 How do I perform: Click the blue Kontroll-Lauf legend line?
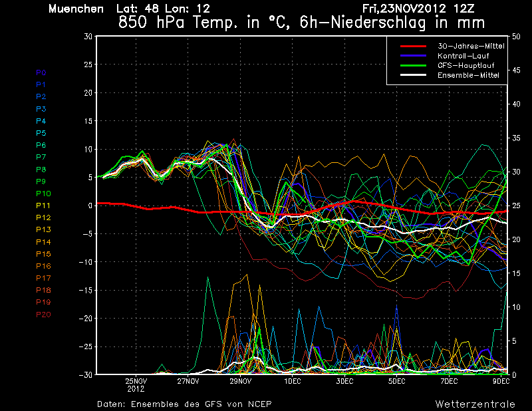[x=413, y=56]
